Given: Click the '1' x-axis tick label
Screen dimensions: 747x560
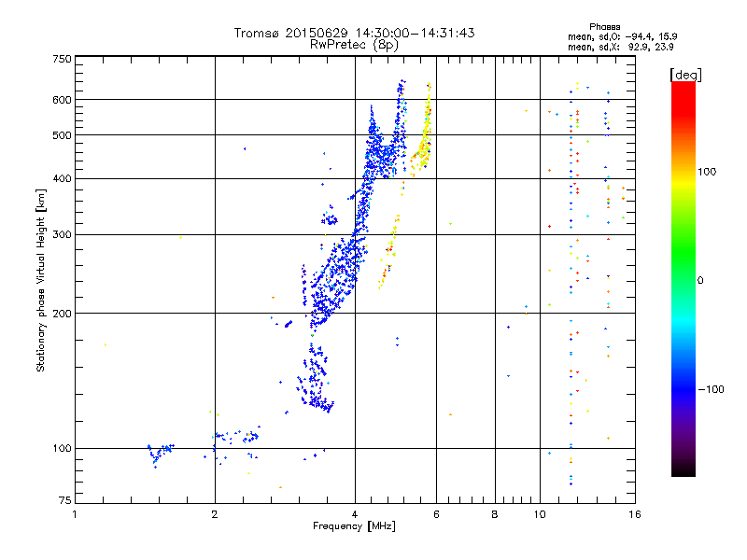Looking at the screenshot, I should coord(75,514).
